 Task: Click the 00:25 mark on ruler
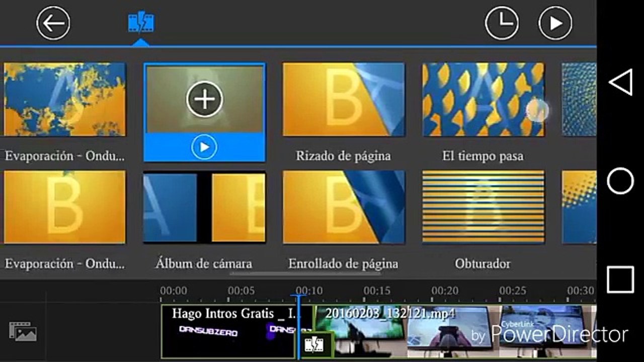point(513,291)
